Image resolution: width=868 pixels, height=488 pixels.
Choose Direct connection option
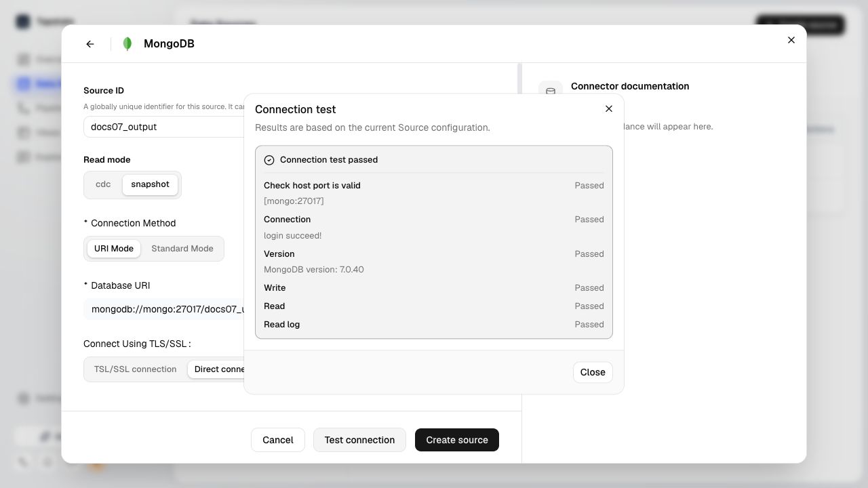tap(217, 369)
